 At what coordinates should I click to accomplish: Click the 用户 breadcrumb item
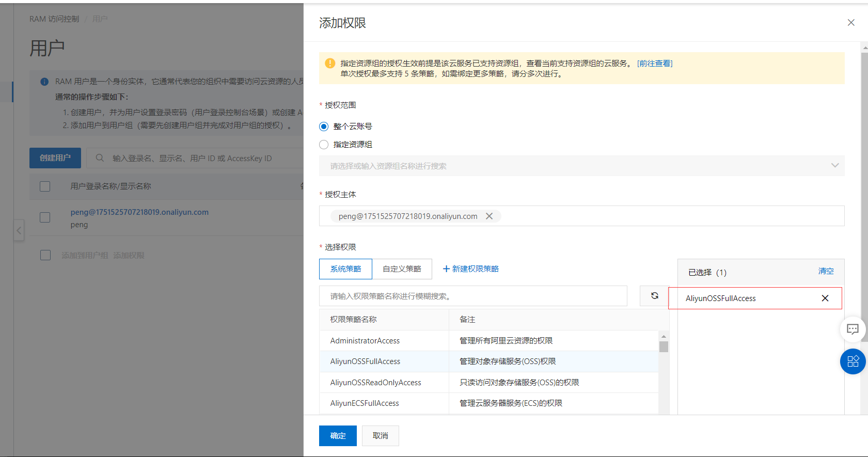click(x=100, y=19)
